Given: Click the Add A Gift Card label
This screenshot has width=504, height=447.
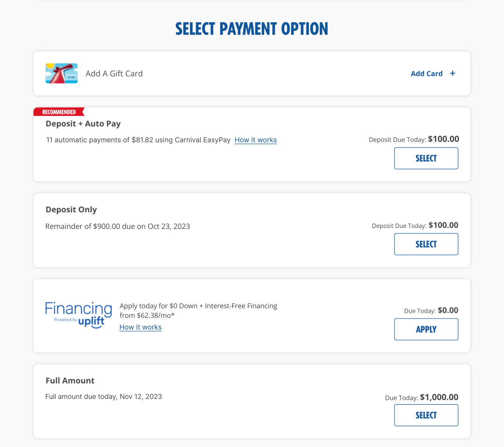Looking at the screenshot, I should (x=114, y=73).
